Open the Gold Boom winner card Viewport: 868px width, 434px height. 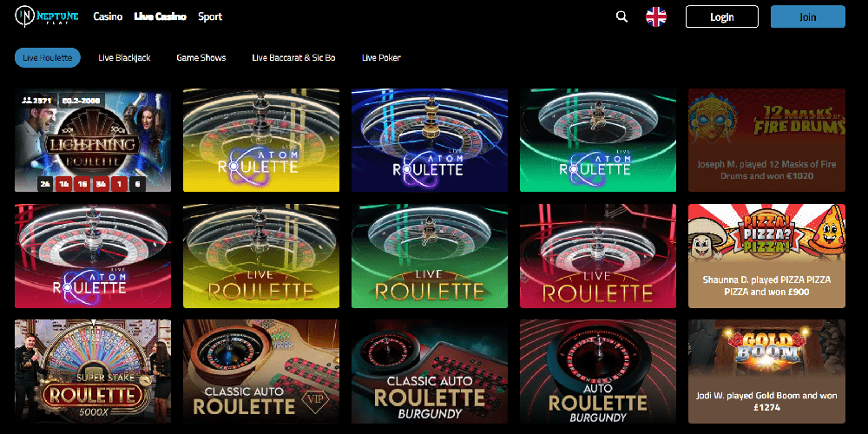[x=766, y=371]
